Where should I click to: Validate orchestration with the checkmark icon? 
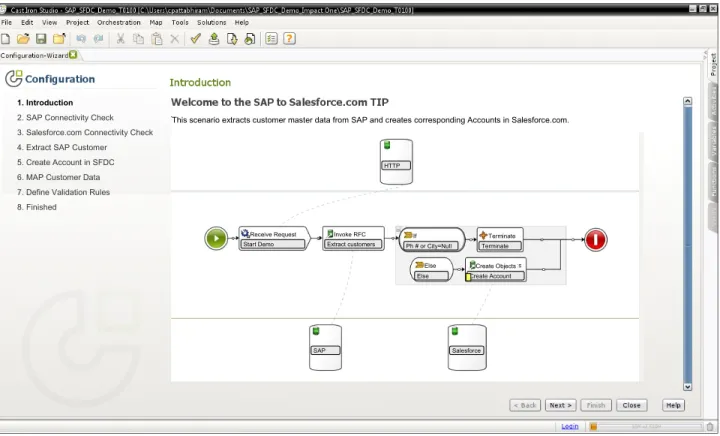tap(196, 39)
